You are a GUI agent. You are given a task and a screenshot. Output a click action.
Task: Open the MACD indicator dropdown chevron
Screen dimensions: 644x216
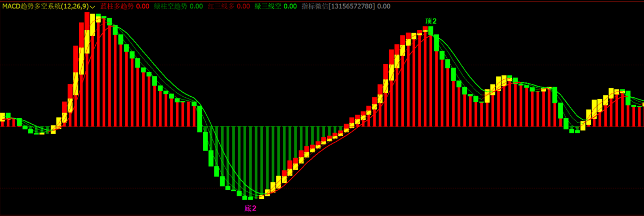pyautogui.click(x=92, y=7)
